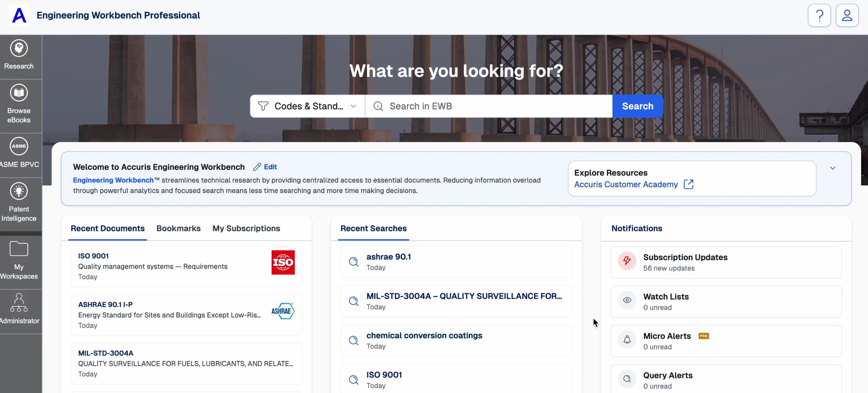Click the blue Search button
This screenshot has height=393, width=868.
638,106
